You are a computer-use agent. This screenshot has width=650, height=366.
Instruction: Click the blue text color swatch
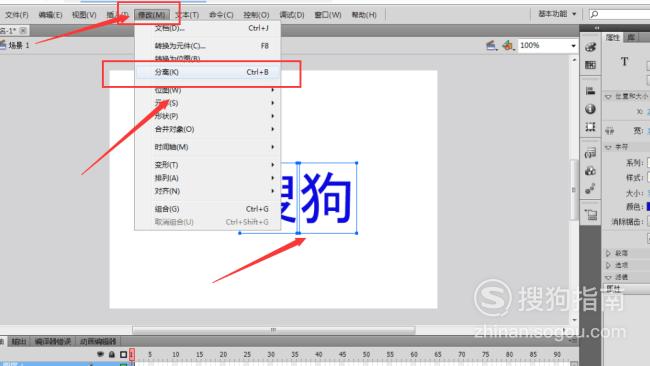(x=648, y=207)
